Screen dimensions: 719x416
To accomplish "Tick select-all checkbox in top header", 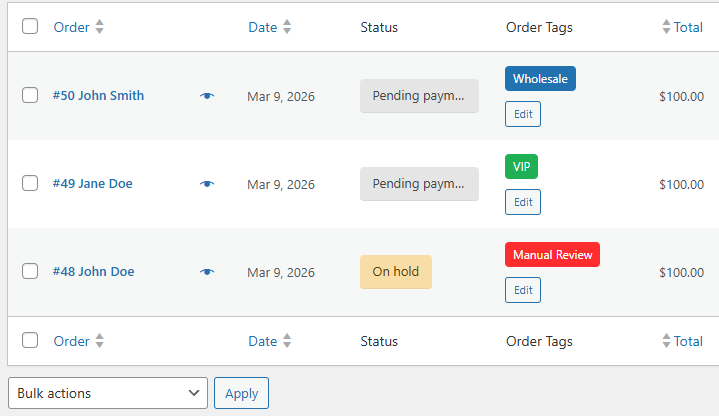I will 30,26.
